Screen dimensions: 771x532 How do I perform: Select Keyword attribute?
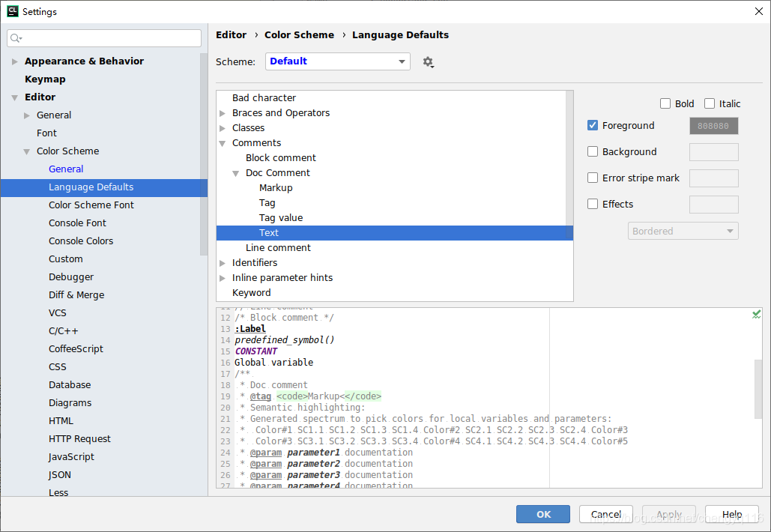(x=251, y=292)
